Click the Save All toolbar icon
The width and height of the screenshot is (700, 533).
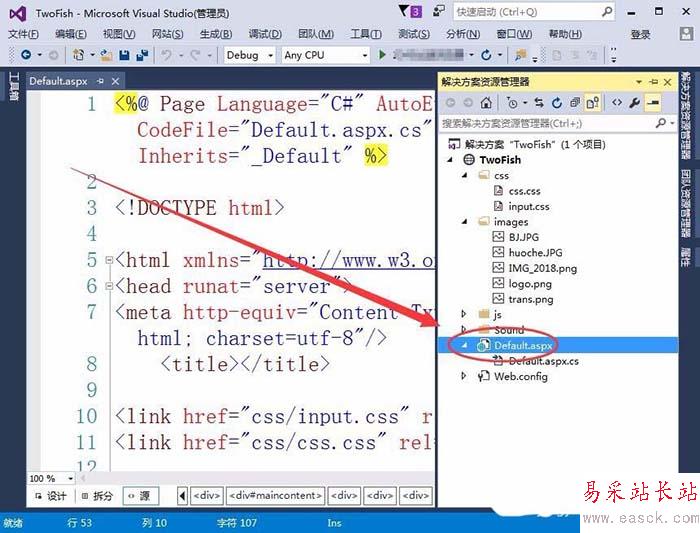coord(142,55)
